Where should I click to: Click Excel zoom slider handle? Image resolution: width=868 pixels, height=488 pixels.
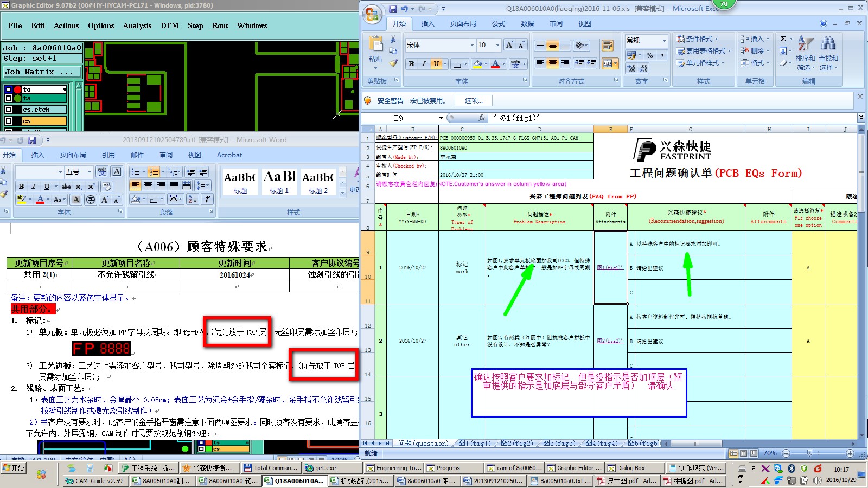click(x=809, y=453)
